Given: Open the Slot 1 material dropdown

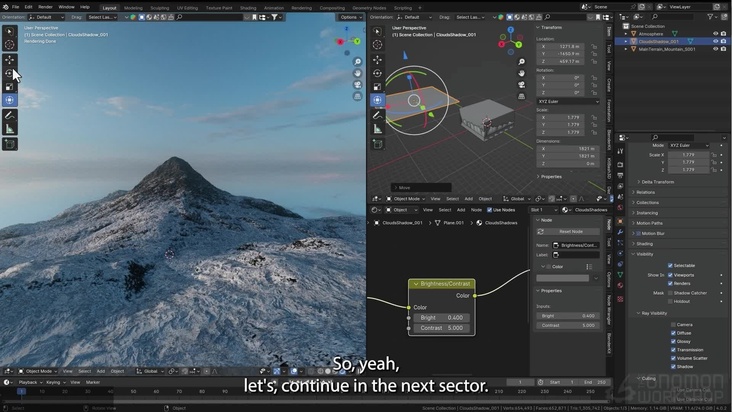Looking at the screenshot, I should [543, 210].
